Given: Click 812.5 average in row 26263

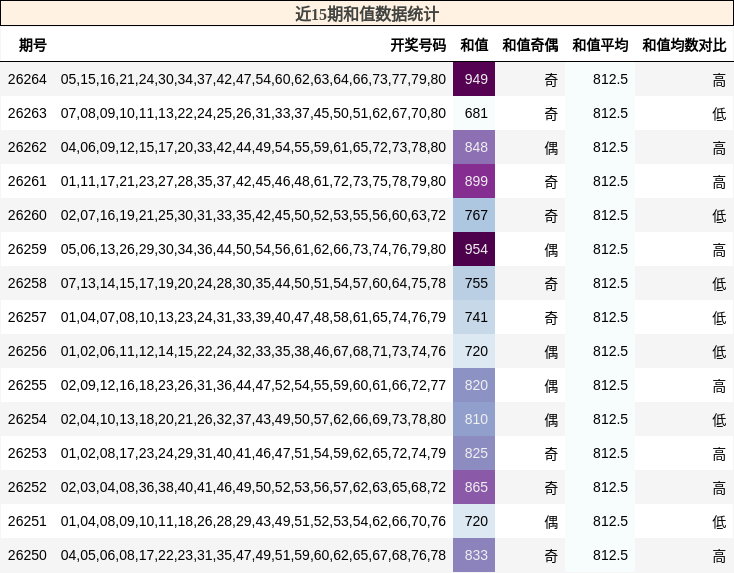Looking at the screenshot, I should pyautogui.click(x=610, y=113).
